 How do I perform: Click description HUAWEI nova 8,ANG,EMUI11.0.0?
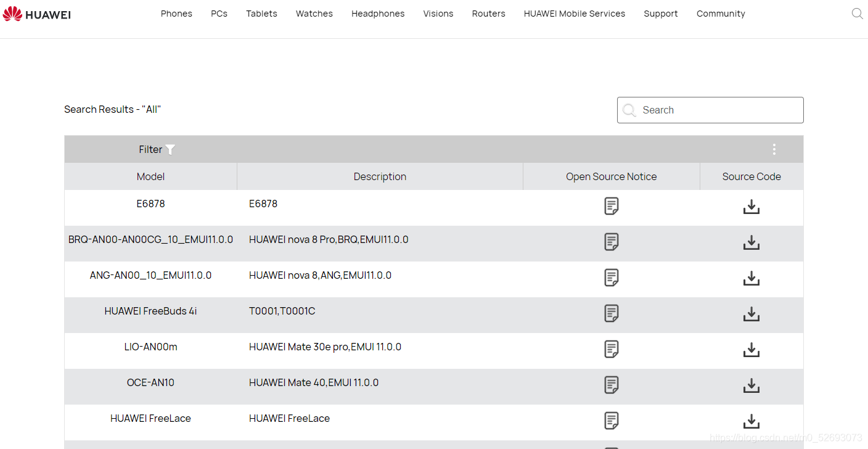pos(320,275)
